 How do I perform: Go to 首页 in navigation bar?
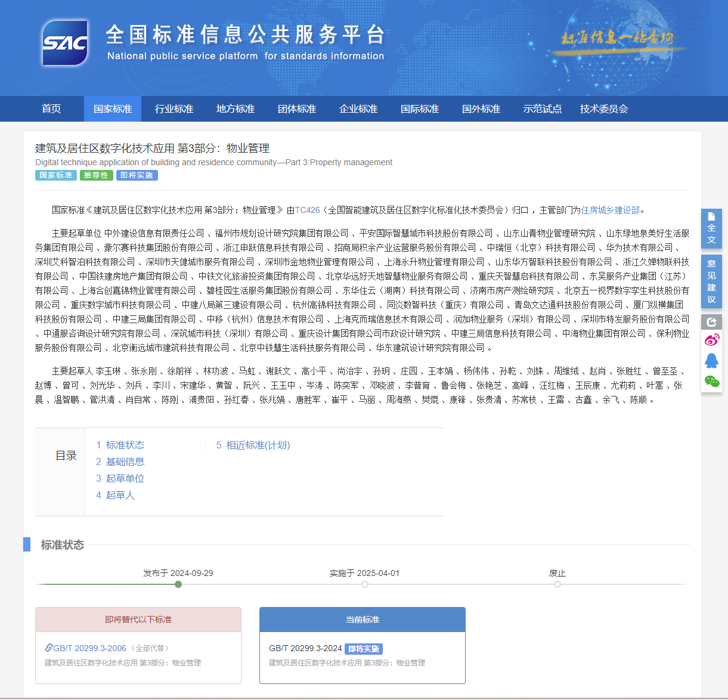(51, 109)
